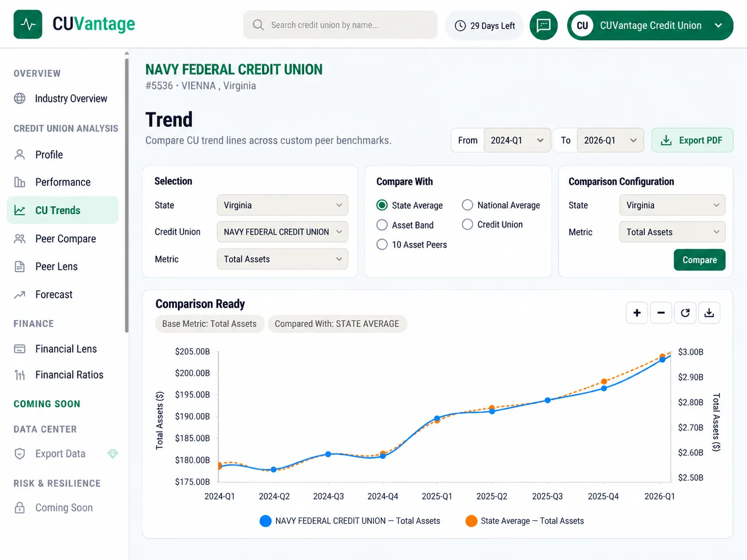Click the shield icon beside Export Data
Viewport: 747px width, 560px height.
pos(20,454)
